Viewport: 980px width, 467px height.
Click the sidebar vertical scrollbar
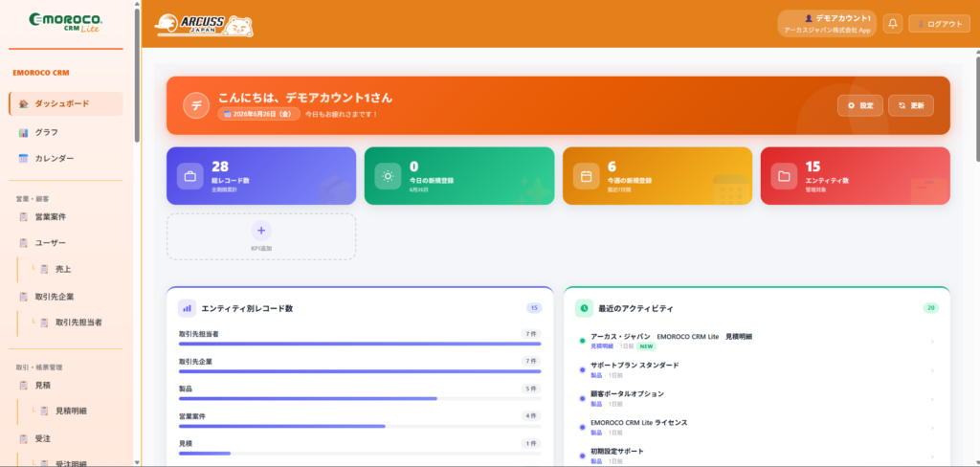coord(137,75)
